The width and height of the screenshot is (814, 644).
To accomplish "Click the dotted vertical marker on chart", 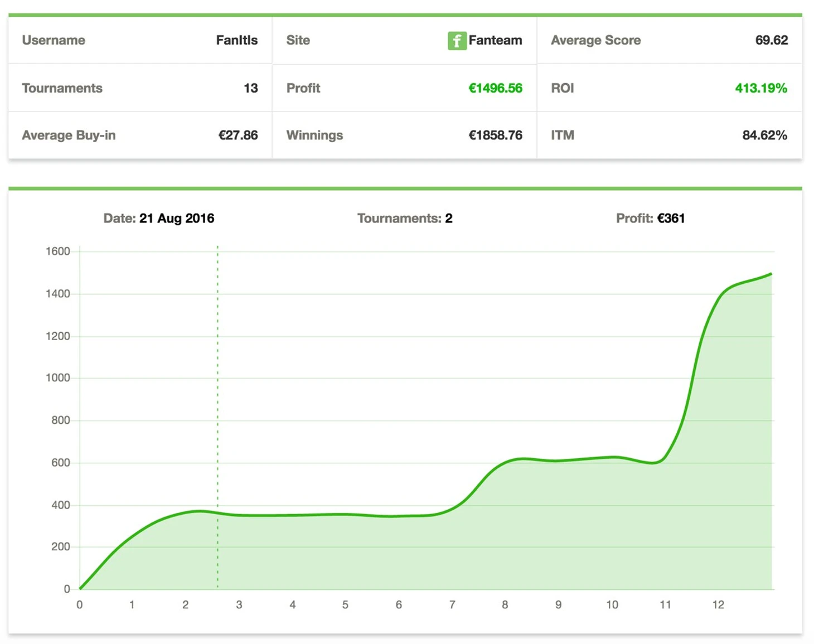I will pyautogui.click(x=217, y=390).
